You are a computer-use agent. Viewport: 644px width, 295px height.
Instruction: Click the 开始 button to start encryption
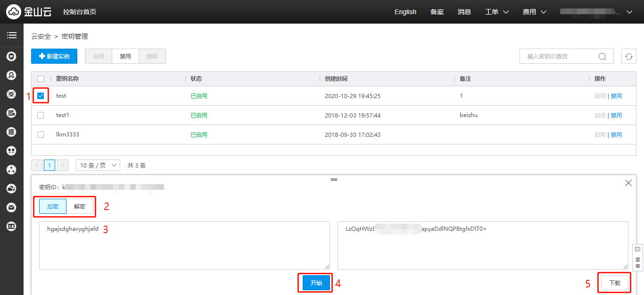tap(316, 283)
